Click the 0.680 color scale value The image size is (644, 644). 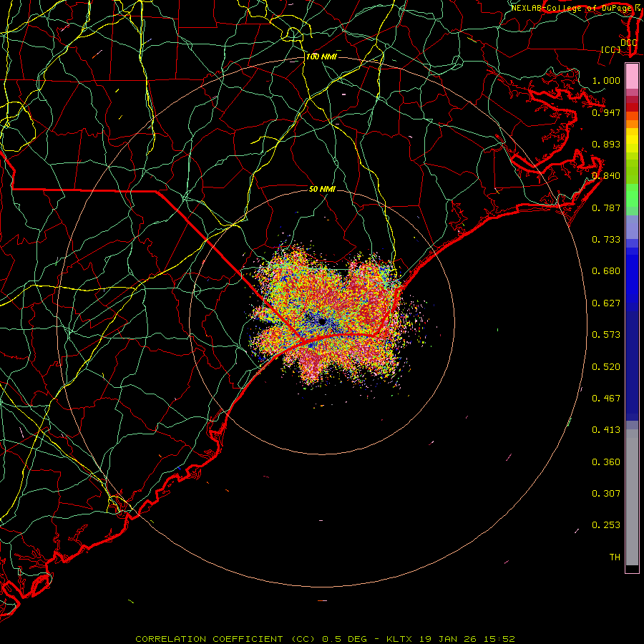606,271
